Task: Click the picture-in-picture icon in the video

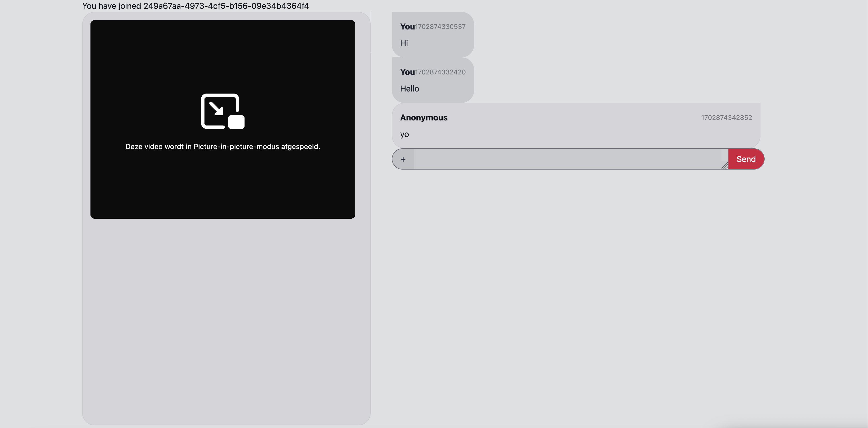Action: click(x=223, y=111)
